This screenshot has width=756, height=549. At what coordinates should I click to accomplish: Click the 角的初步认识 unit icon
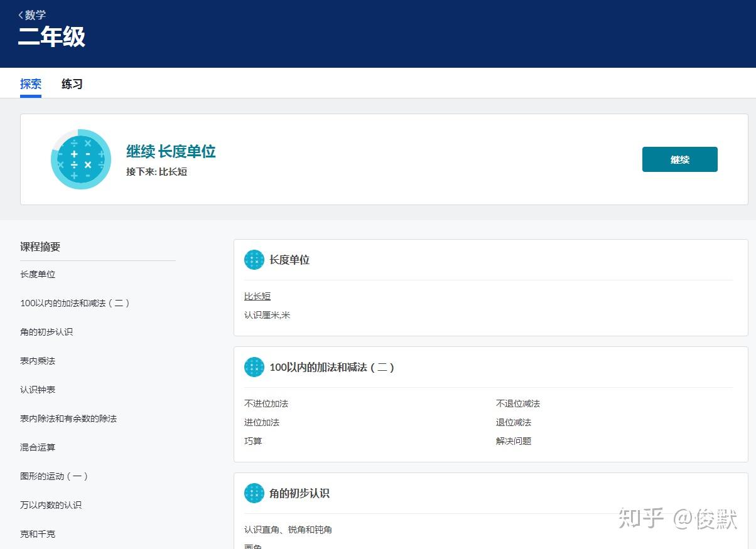(x=254, y=493)
